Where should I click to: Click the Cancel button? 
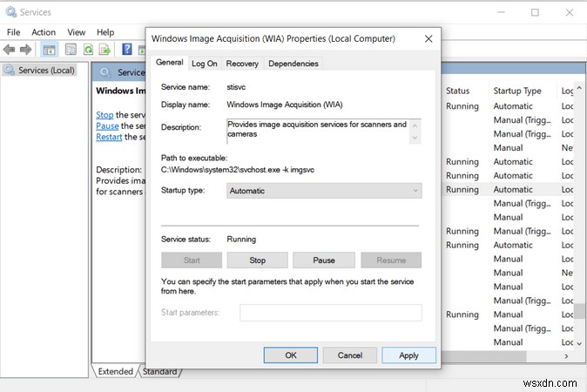pyautogui.click(x=350, y=355)
